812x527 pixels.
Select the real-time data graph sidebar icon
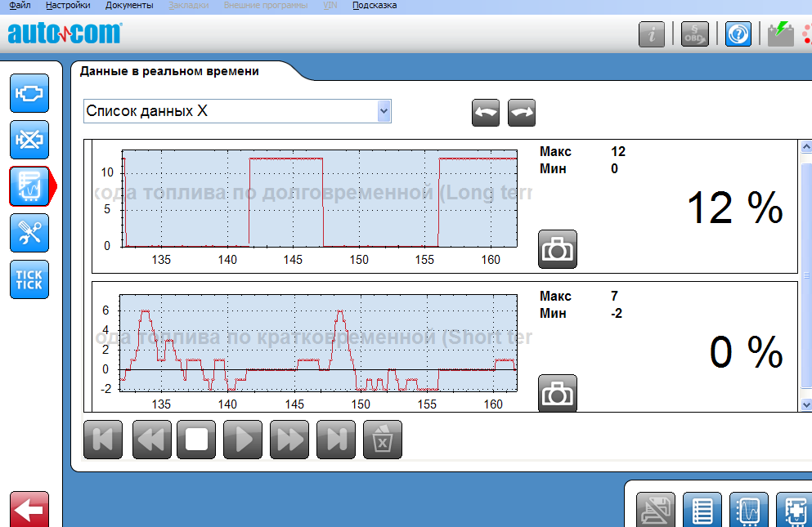29,186
